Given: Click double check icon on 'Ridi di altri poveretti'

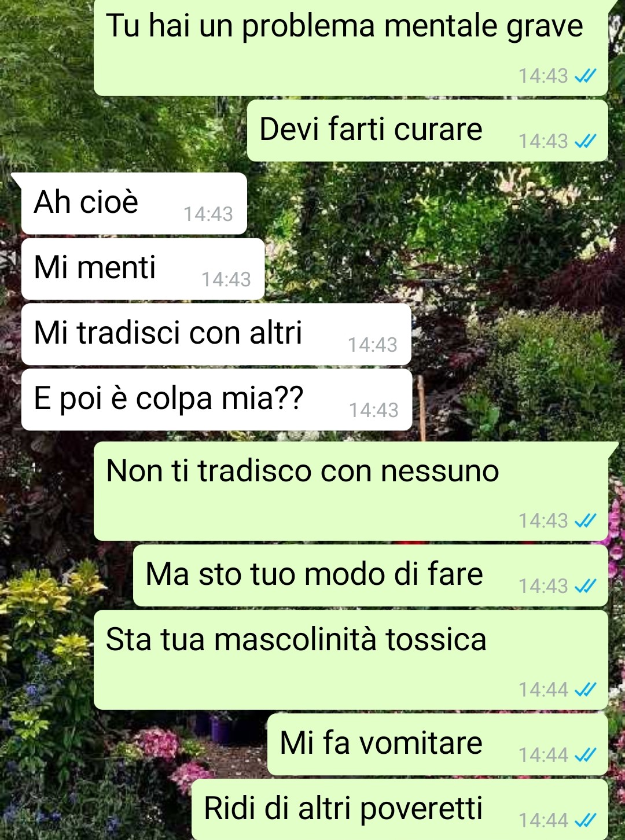Looking at the screenshot, I should pyautogui.click(x=585, y=820).
